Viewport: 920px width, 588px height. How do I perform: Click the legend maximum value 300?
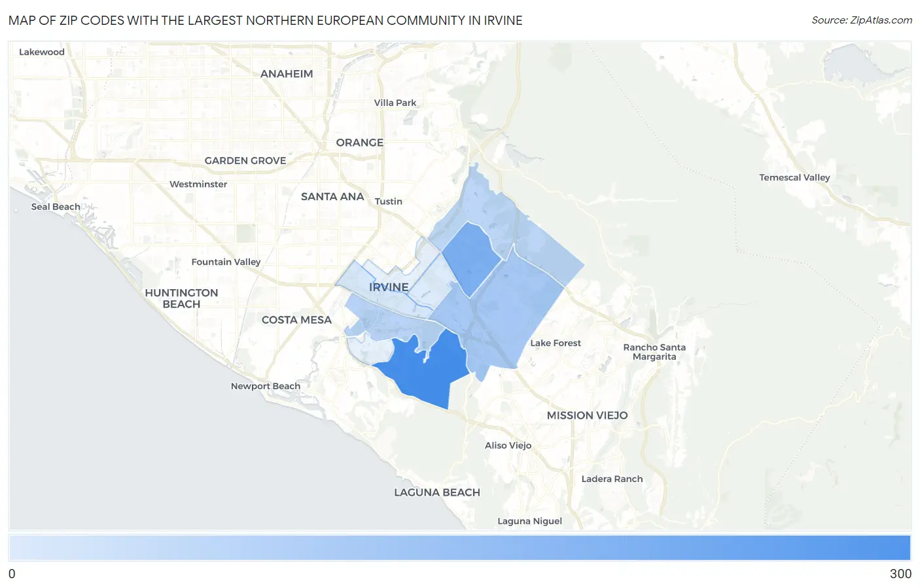pos(900,574)
